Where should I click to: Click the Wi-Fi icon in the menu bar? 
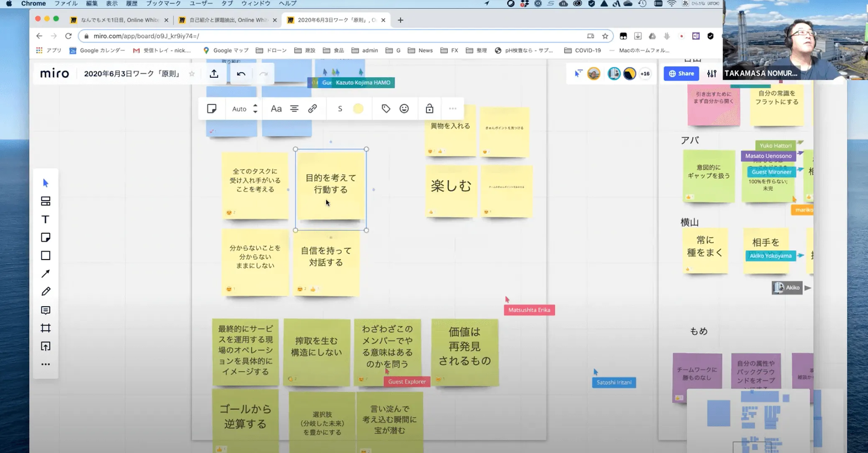pos(671,4)
